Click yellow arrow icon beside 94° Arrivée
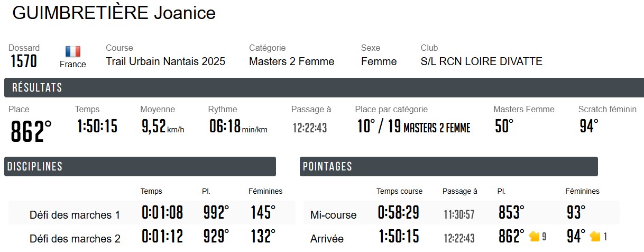Viewport: 644px width, 252px height. (595, 236)
